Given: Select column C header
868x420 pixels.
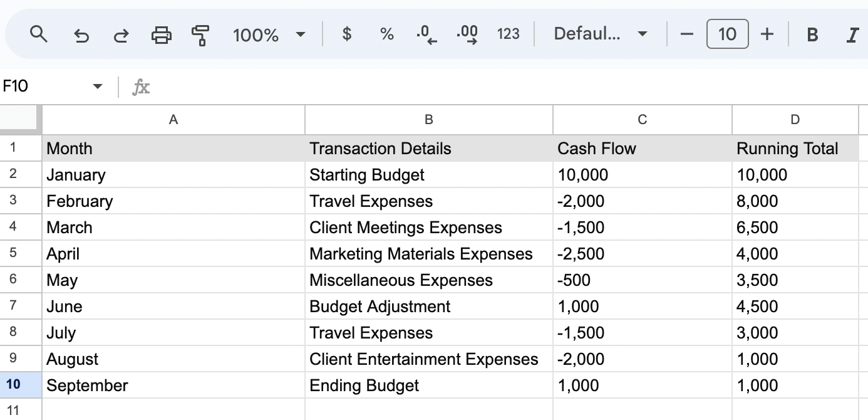Looking at the screenshot, I should coord(643,120).
